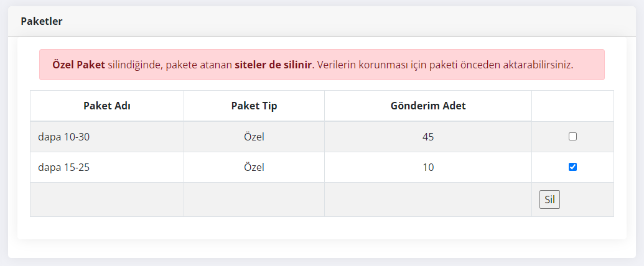644x266 pixels.
Task: Click empty footer cell under Paket Adı
Action: tap(107, 199)
